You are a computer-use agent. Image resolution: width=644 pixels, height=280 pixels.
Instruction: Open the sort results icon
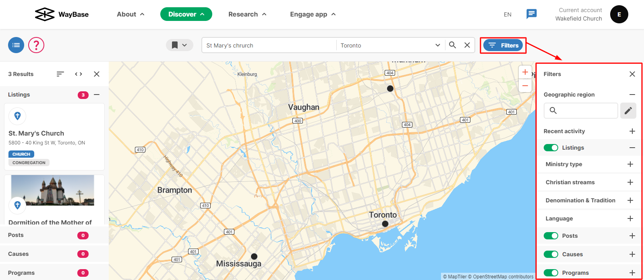click(60, 74)
